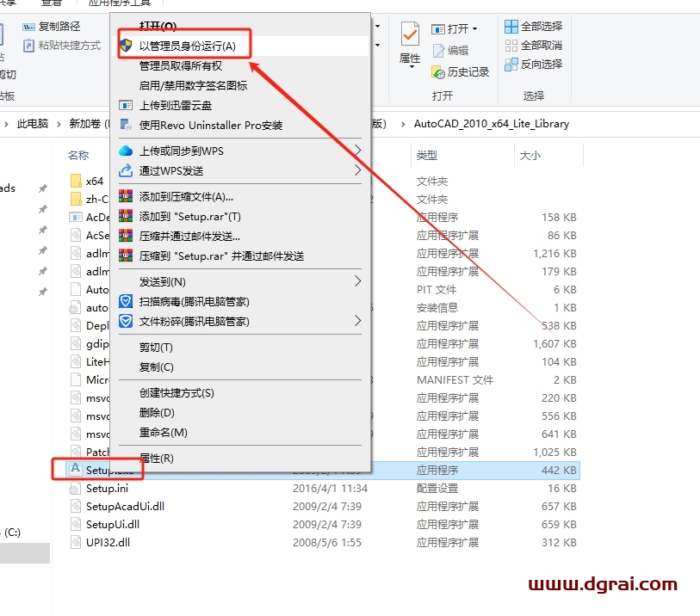The height and width of the screenshot is (616, 700).
Task: Click the SetupUi.dll file icon
Action: tap(76, 525)
